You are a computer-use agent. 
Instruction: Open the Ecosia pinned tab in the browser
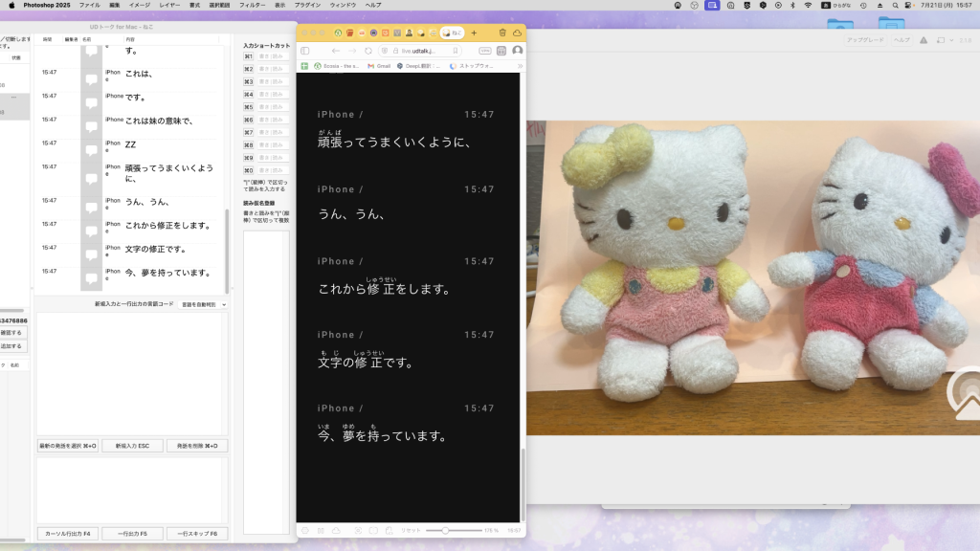tap(338, 33)
